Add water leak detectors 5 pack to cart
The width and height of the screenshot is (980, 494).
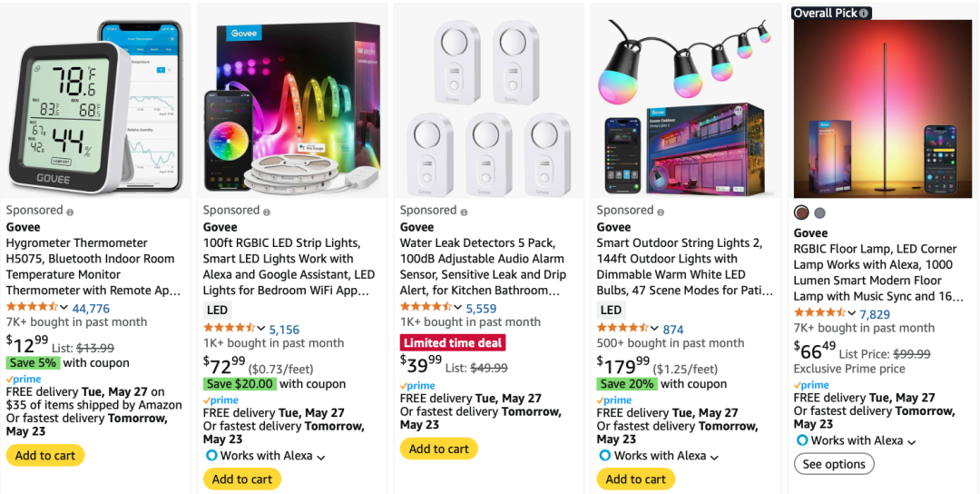tap(439, 449)
